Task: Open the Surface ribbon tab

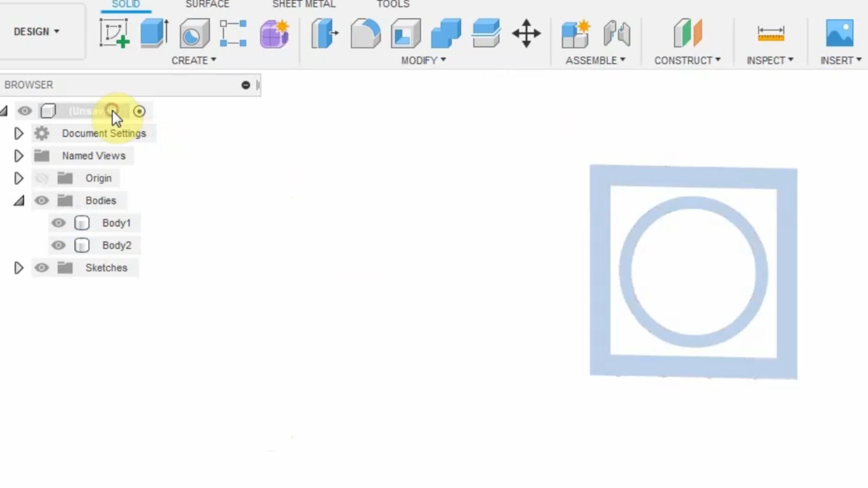Action: [207, 5]
